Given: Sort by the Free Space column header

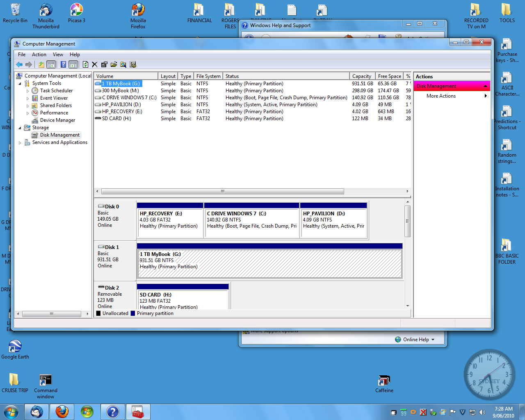Looking at the screenshot, I should click(x=390, y=76).
